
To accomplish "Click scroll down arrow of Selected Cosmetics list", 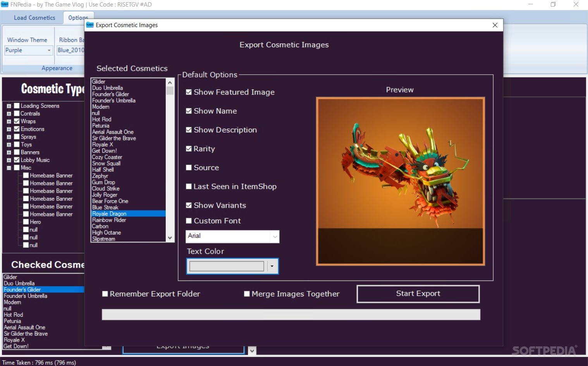I will (170, 238).
